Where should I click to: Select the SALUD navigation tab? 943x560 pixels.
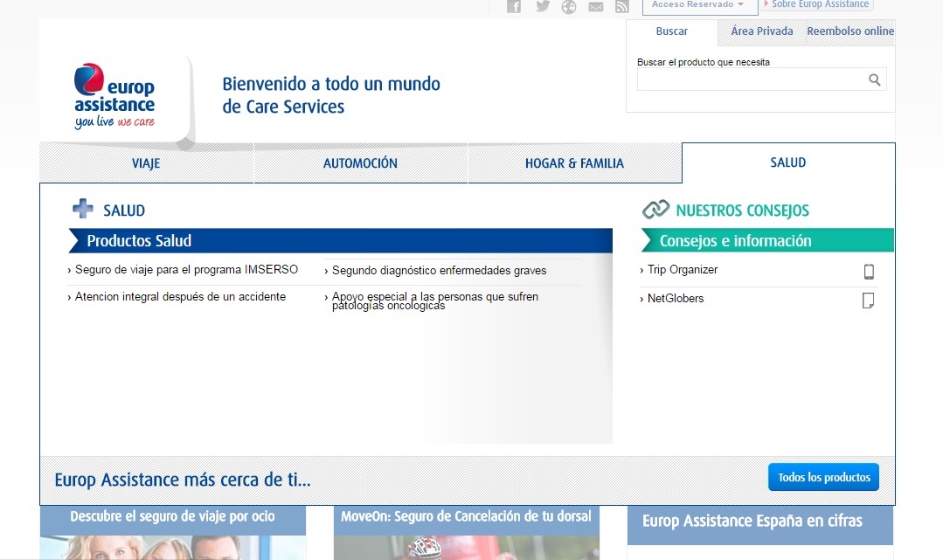point(788,162)
